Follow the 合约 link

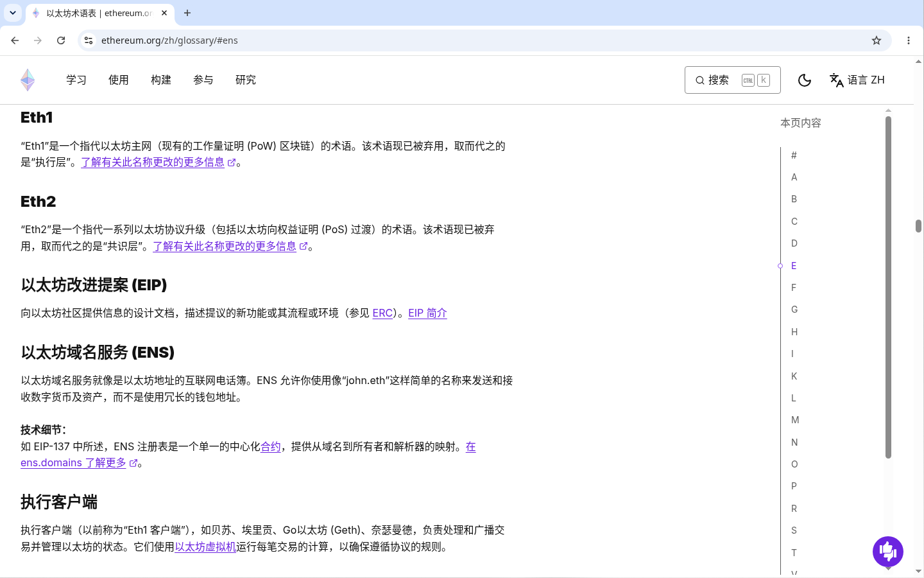[x=271, y=446]
